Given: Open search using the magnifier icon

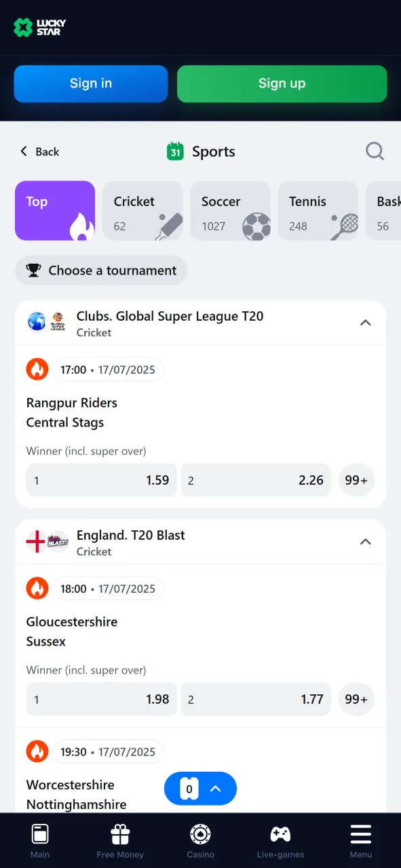Looking at the screenshot, I should tap(375, 151).
